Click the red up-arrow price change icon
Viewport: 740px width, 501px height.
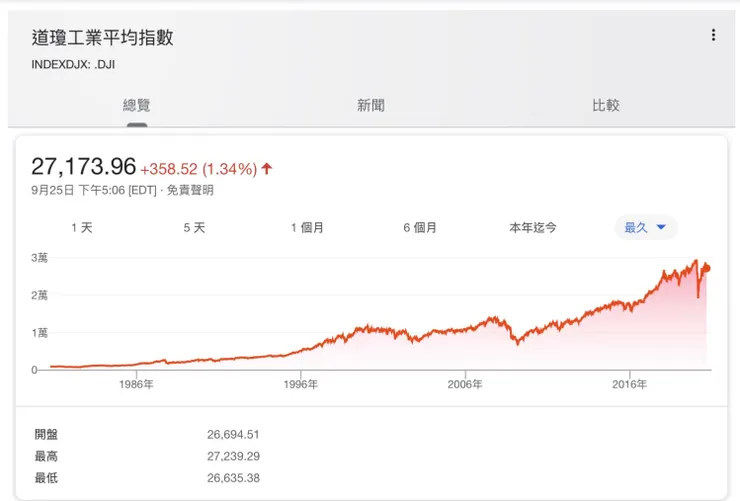click(267, 168)
